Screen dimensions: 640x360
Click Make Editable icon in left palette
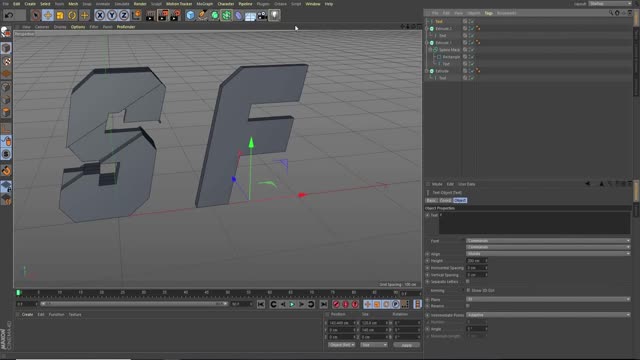pos(6,32)
